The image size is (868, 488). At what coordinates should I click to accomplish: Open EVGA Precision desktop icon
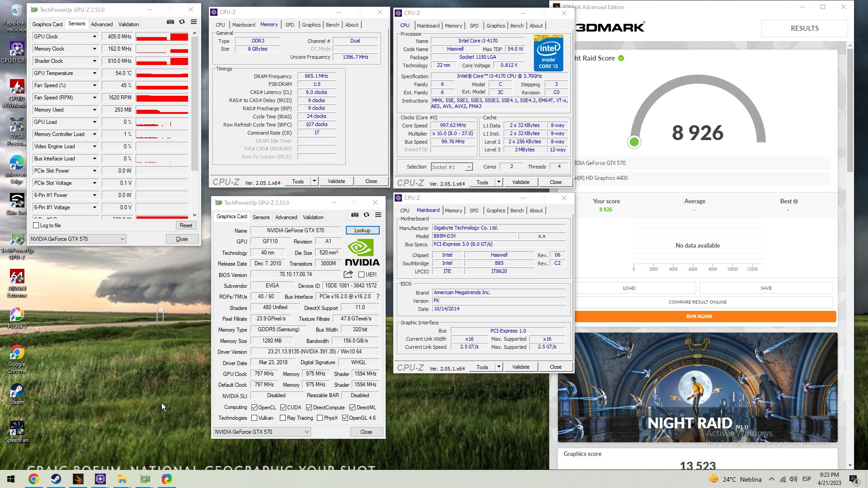click(17, 131)
